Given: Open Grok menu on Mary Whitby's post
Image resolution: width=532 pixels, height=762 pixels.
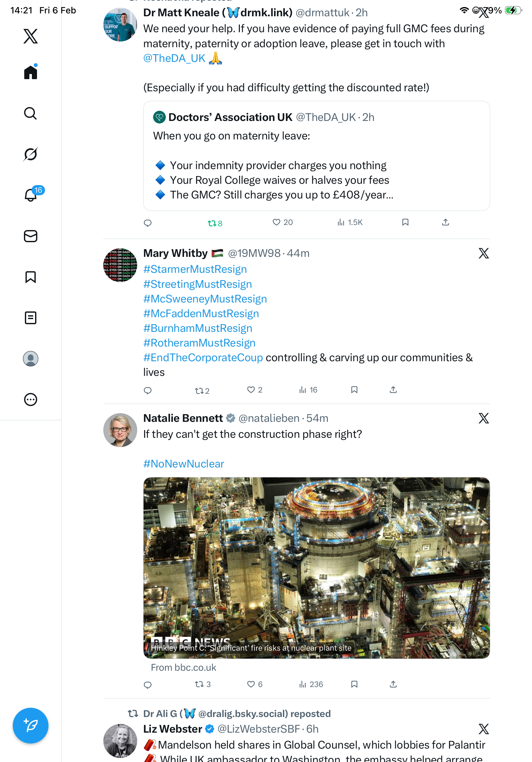Looking at the screenshot, I should [x=484, y=253].
